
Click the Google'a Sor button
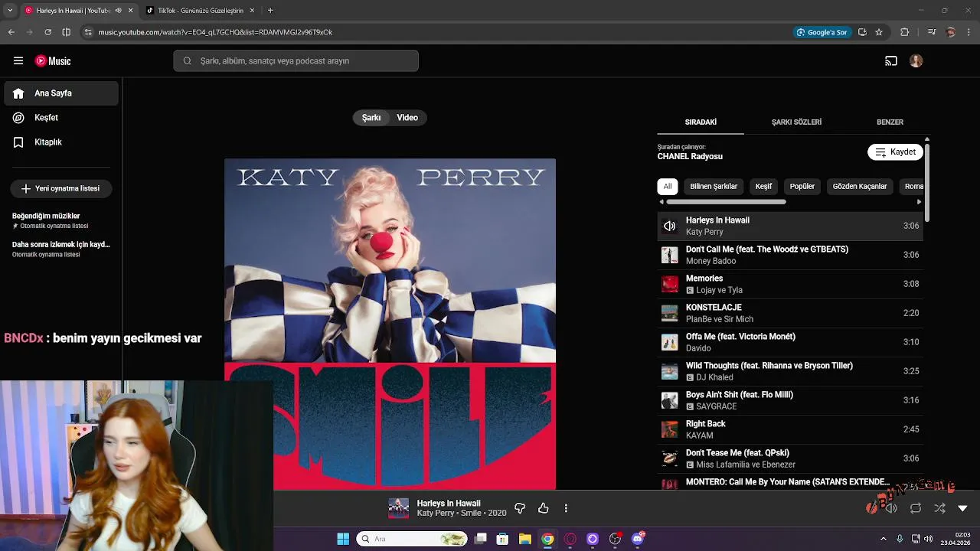(822, 32)
